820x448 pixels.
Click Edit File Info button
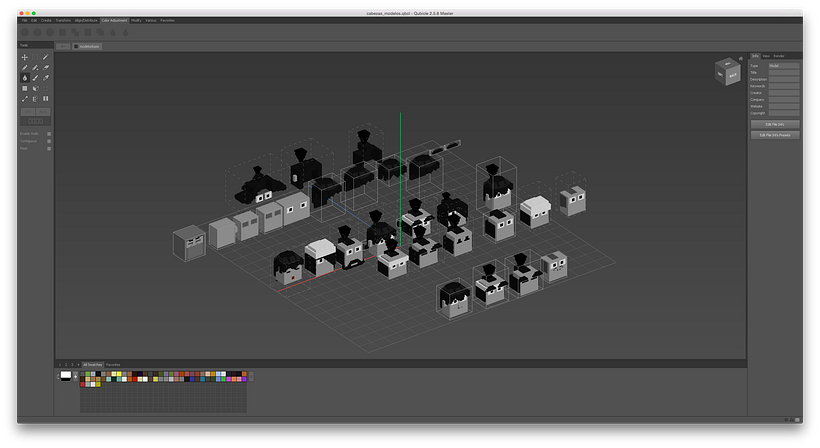[x=775, y=124]
